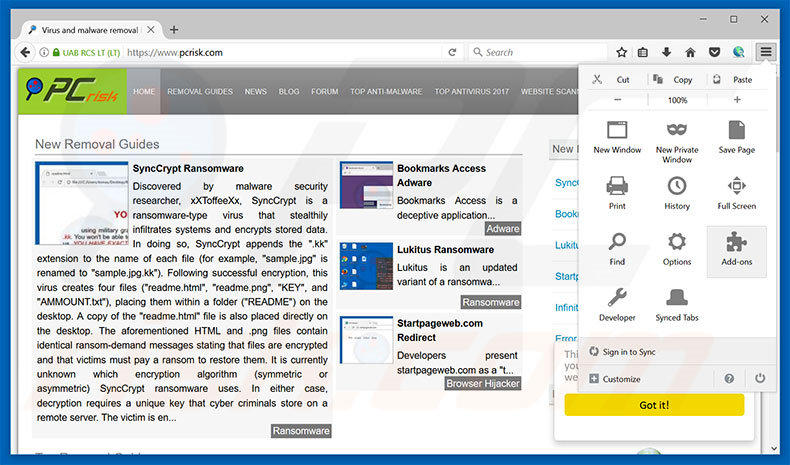Open the HOME nav item
Image resolution: width=790 pixels, height=465 pixels.
click(144, 92)
